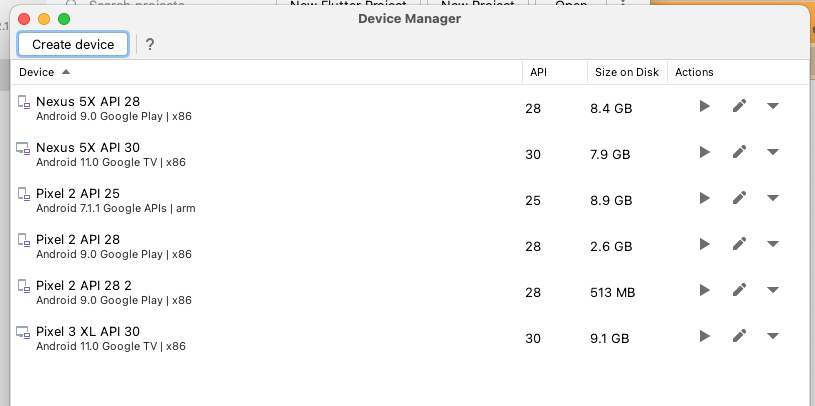Open actions menu for Nexus 5X API 28

(772, 106)
